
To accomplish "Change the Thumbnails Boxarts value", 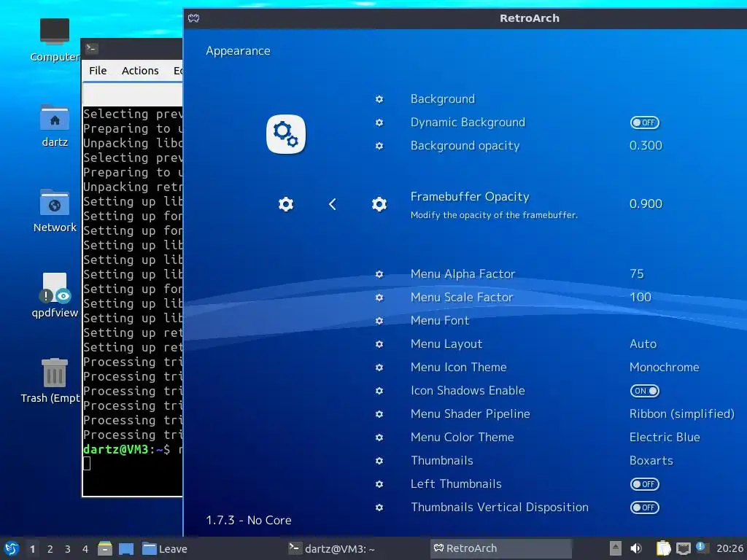I will pos(651,461).
